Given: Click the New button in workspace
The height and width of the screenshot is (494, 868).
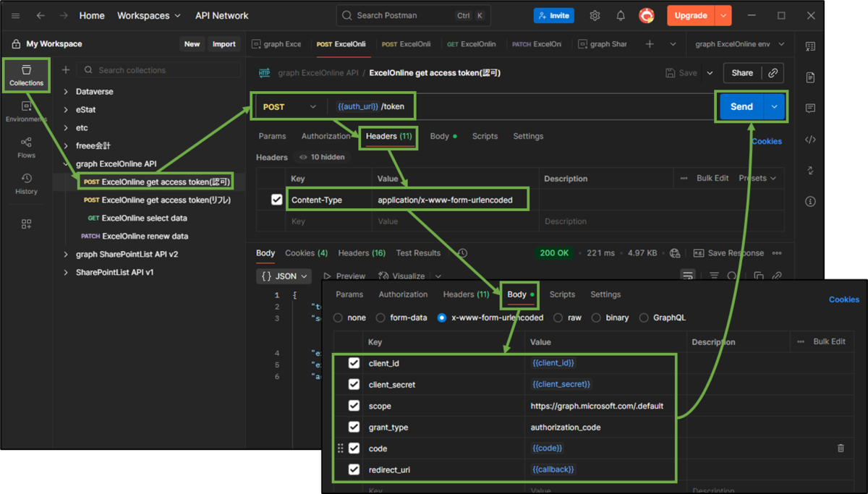Looking at the screenshot, I should tap(192, 44).
